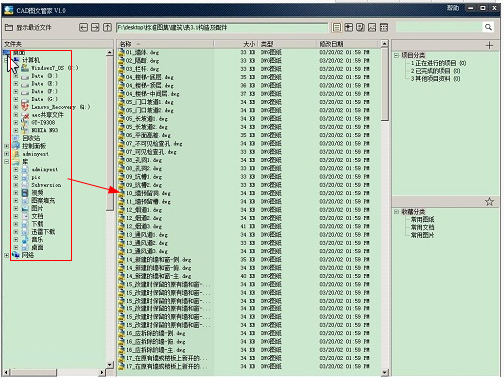This screenshot has width=504, height=377.
Task: Select file 07_不可见检查孔.dwg
Action: click(x=154, y=143)
